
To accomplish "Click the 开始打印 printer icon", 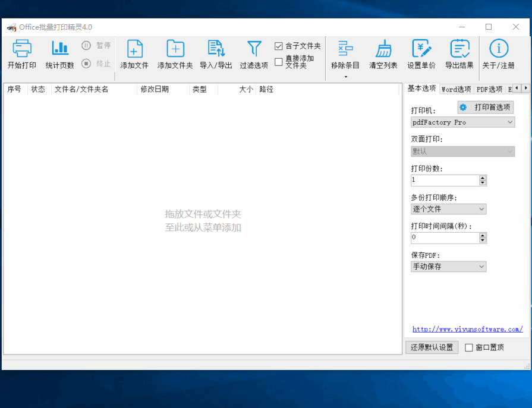I will point(22,48).
